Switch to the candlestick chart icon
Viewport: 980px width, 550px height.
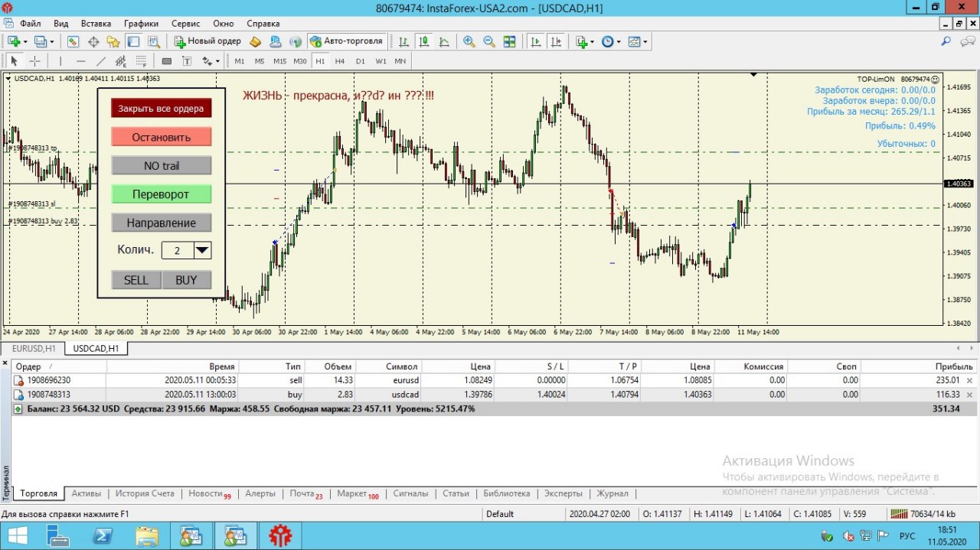pyautogui.click(x=423, y=41)
